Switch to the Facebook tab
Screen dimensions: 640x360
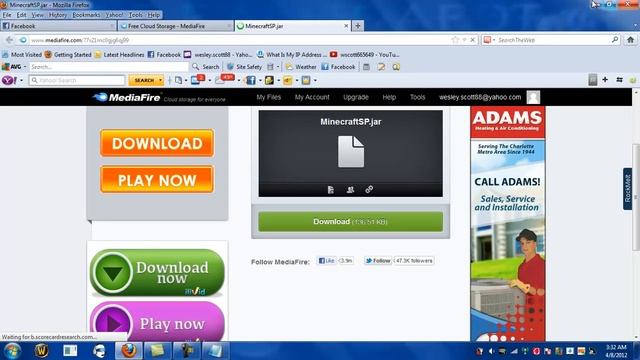(x=59, y=26)
